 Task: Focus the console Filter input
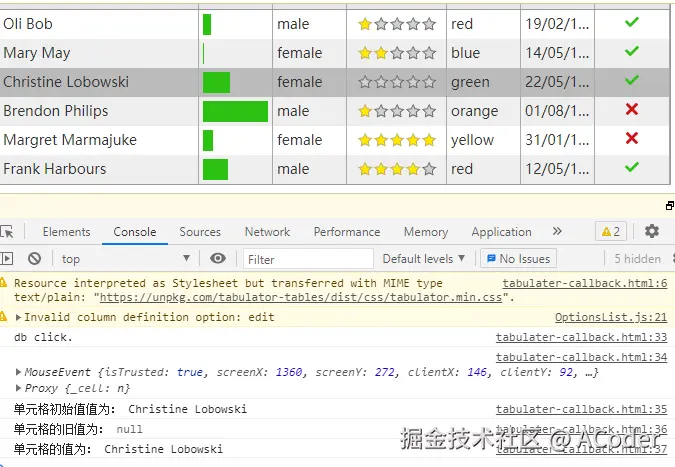tap(308, 259)
